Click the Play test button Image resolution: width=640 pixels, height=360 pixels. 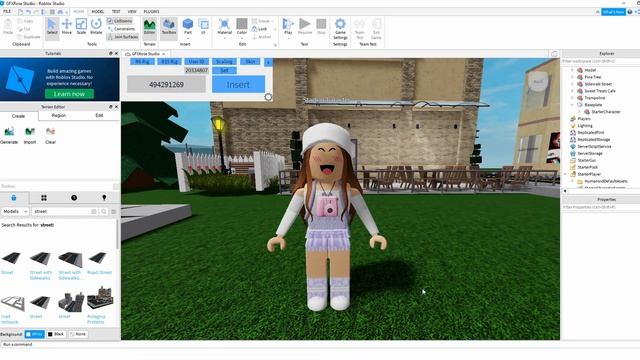pyautogui.click(x=288, y=27)
